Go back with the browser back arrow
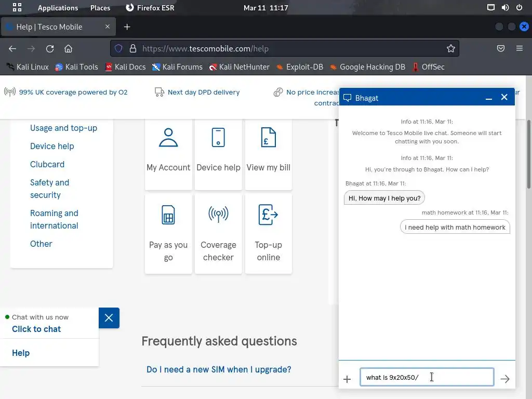 (12, 48)
